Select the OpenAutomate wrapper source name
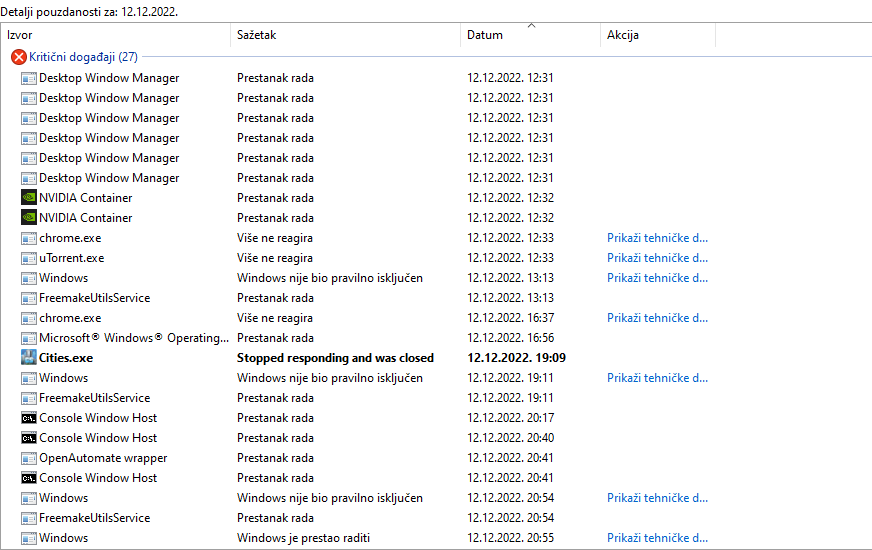The width and height of the screenshot is (872, 550). pyautogui.click(x=103, y=458)
